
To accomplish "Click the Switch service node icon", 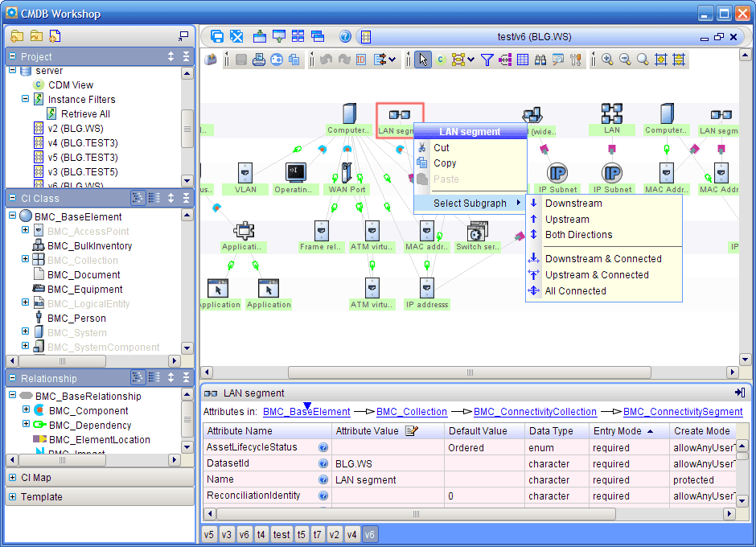I will [477, 231].
